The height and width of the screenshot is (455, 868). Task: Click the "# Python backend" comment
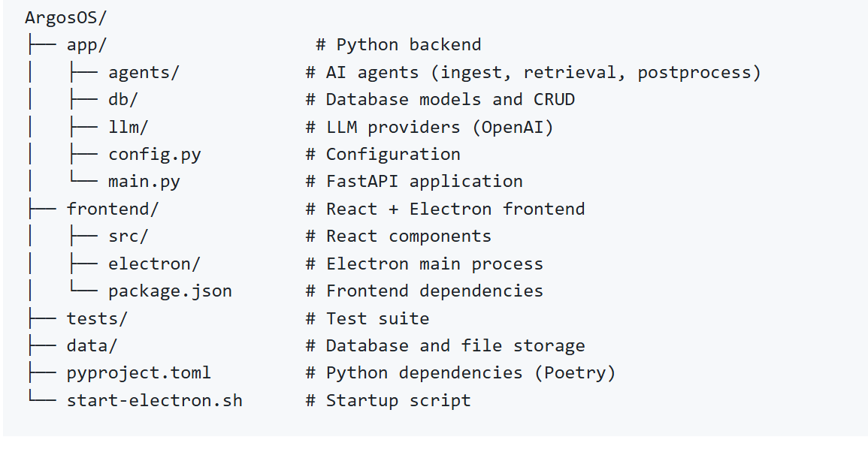pyautogui.click(x=398, y=45)
